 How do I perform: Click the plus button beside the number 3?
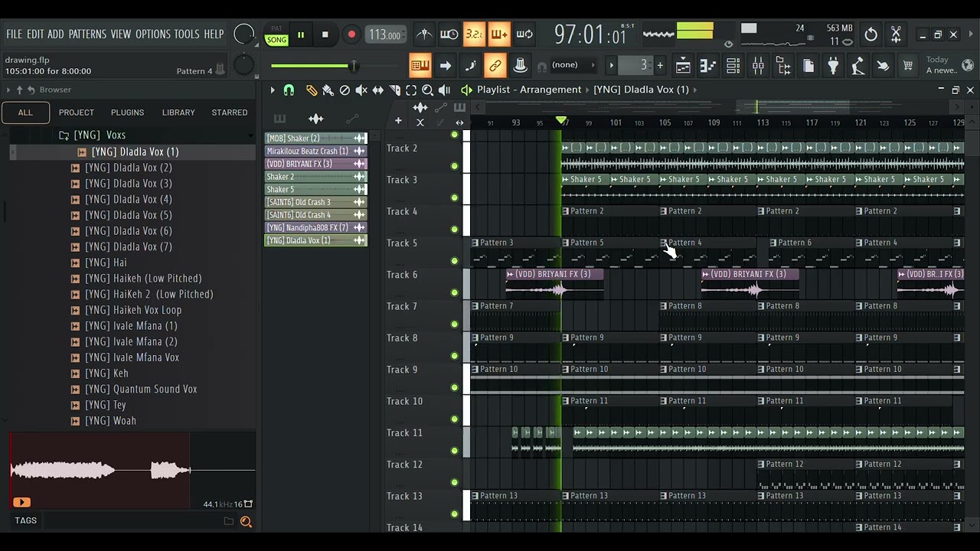coord(660,66)
